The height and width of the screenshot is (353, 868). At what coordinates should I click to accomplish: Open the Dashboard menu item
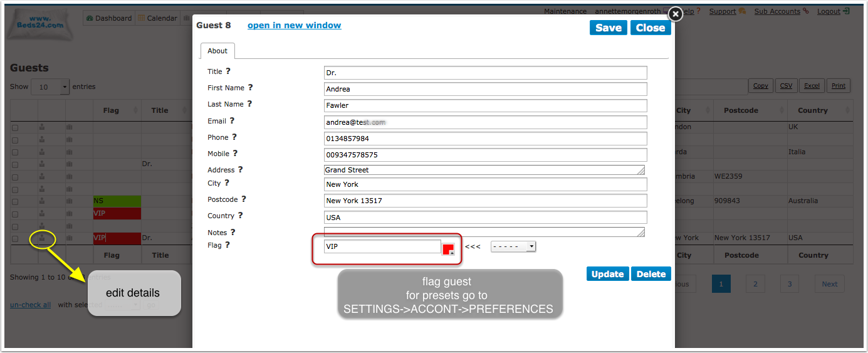(109, 18)
